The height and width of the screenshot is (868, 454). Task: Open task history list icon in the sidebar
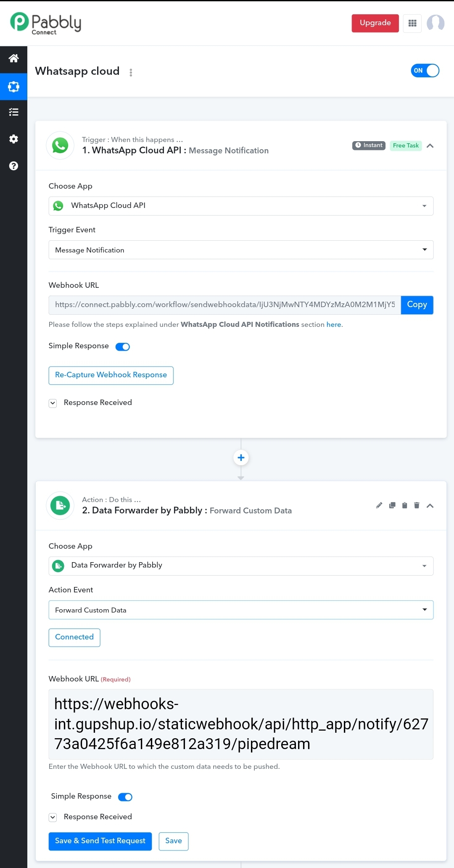click(13, 112)
